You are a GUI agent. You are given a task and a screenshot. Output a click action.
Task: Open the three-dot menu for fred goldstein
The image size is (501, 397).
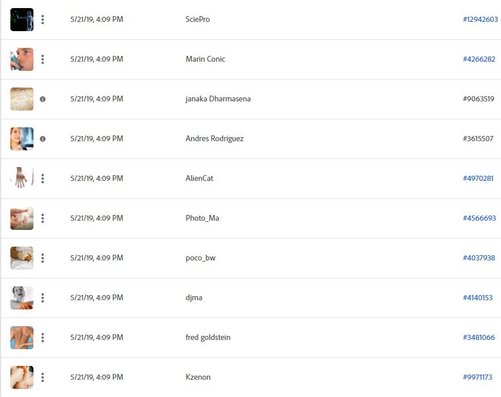tap(43, 338)
